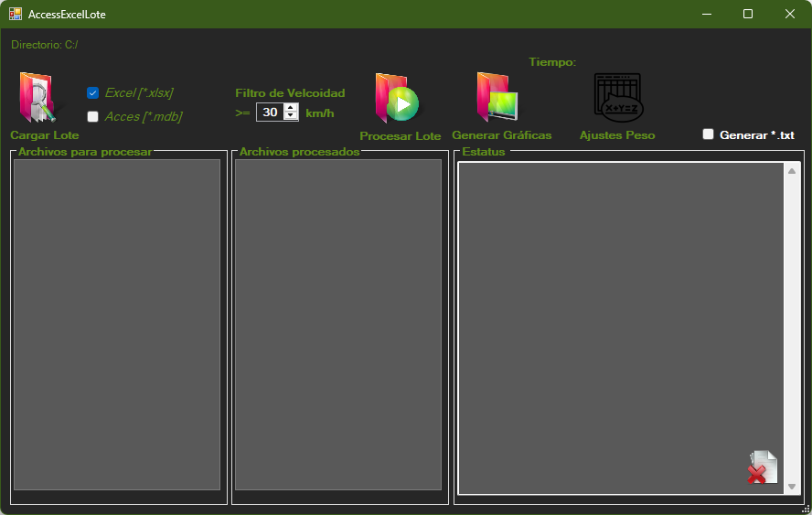The width and height of the screenshot is (812, 515).
Task: Minimize the AccessExcelLote window
Action: 706,14
